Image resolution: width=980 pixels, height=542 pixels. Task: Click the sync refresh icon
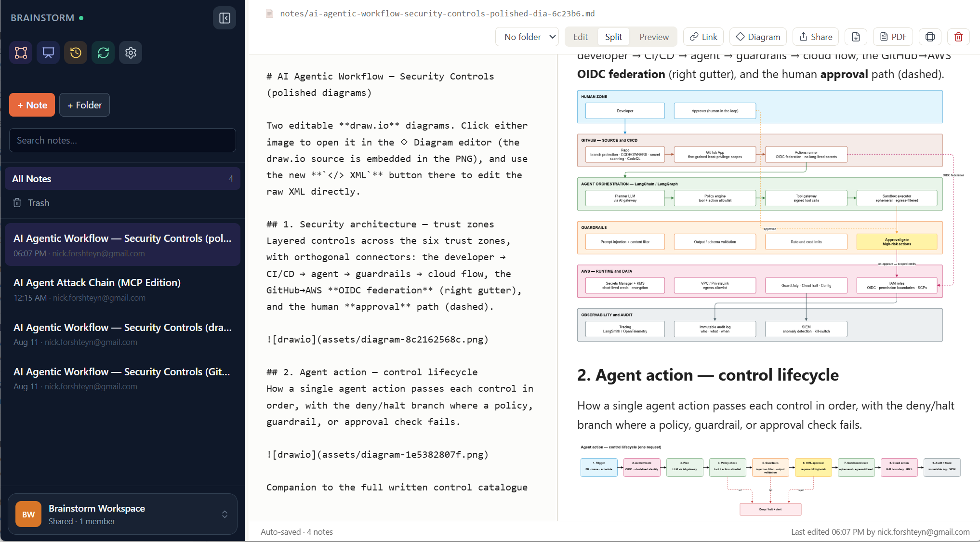click(103, 53)
